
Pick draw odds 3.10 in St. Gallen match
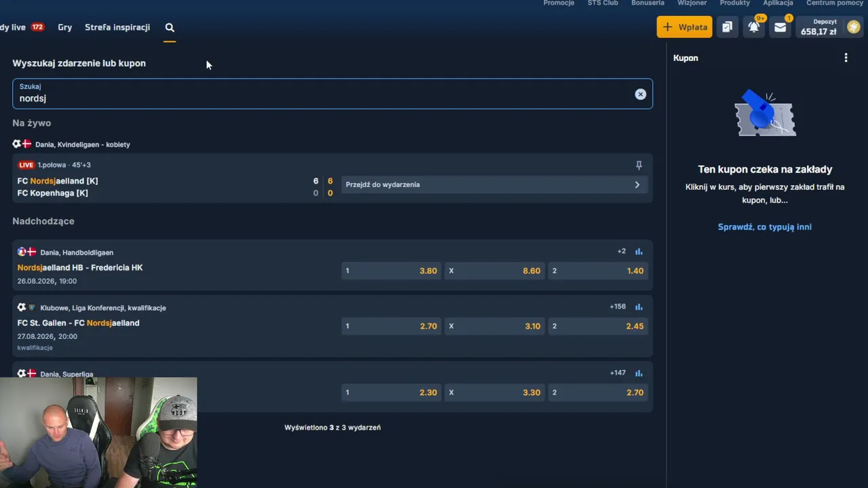click(494, 327)
